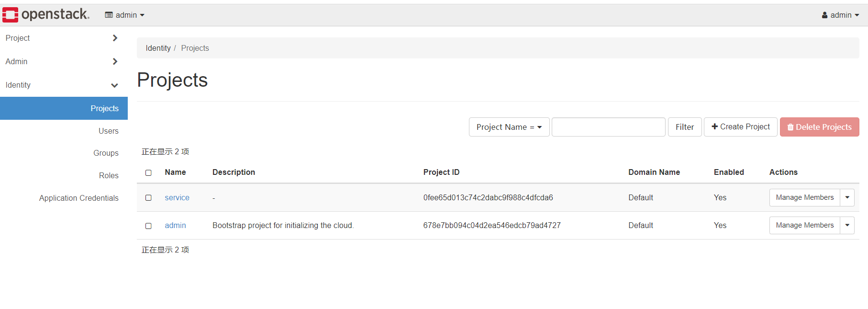The image size is (868, 309).
Task: Go to Roles in the sidebar
Action: [x=109, y=175]
